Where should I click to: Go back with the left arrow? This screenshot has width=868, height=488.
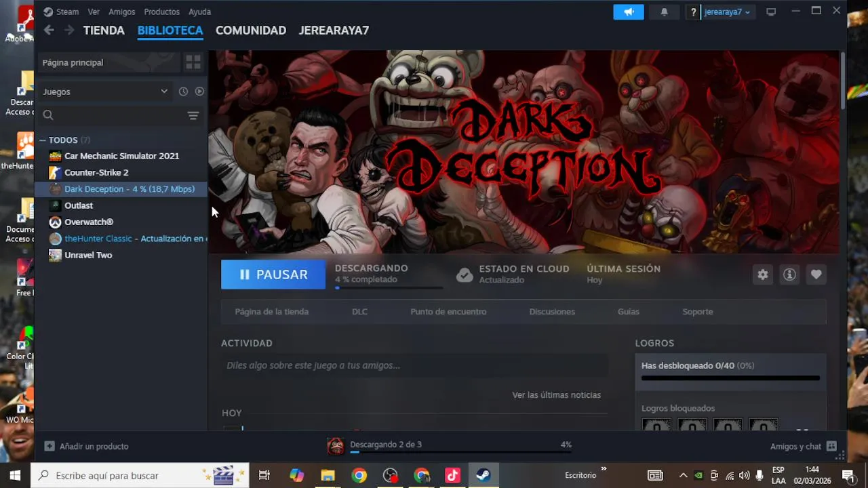point(49,30)
